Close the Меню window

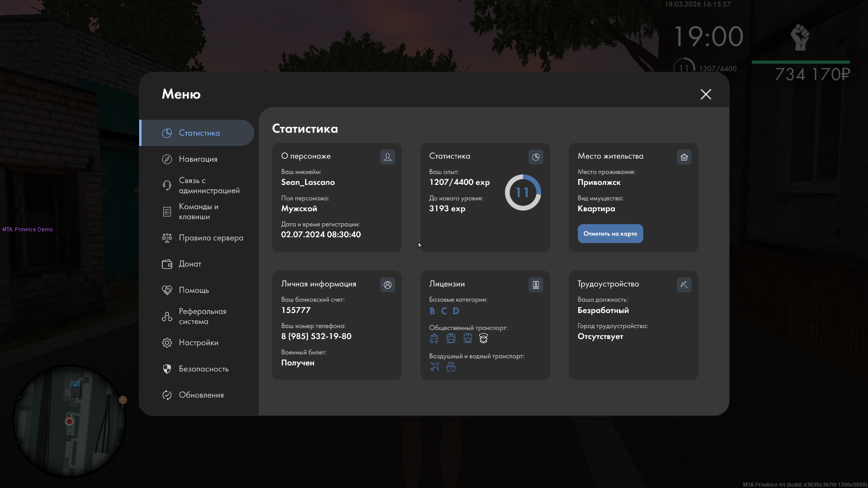click(x=706, y=94)
